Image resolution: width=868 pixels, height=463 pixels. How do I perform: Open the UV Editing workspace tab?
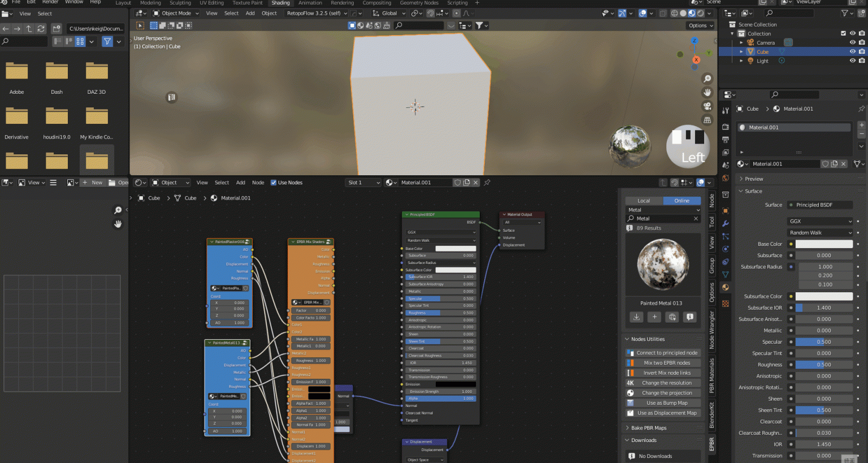[211, 3]
